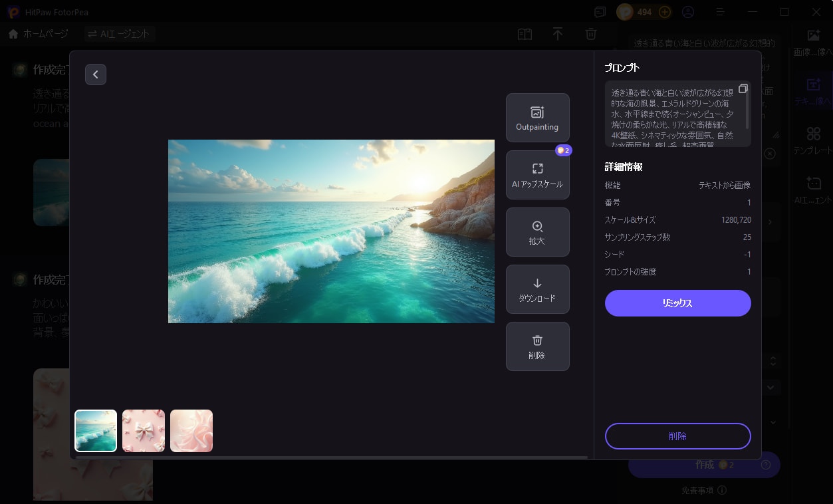Open the テンプレート sidebar item
833x504 pixels.
(x=813, y=141)
